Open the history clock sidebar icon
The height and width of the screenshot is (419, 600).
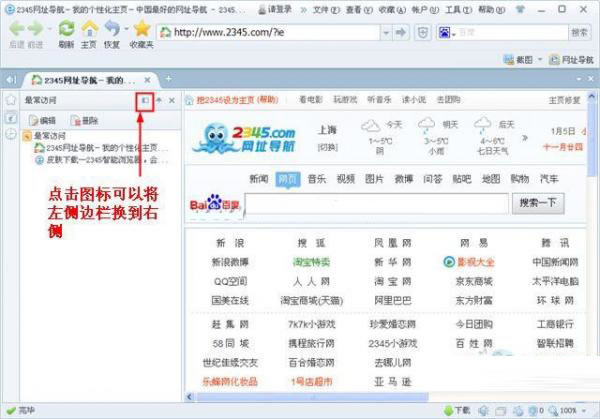click(x=11, y=134)
